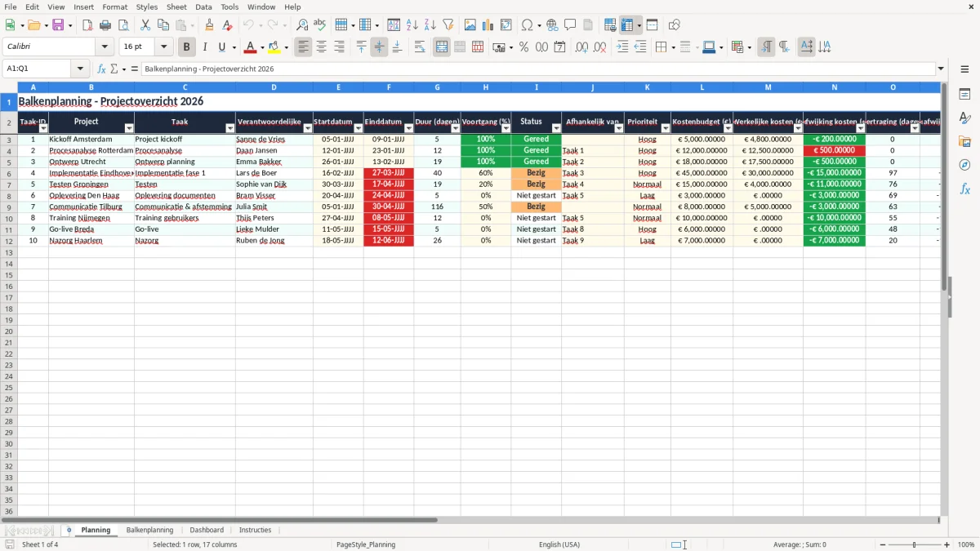Click the formula input line

click(x=537, y=69)
